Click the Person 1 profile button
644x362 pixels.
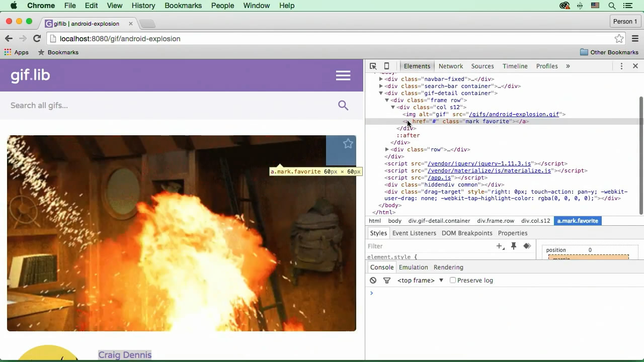click(625, 22)
